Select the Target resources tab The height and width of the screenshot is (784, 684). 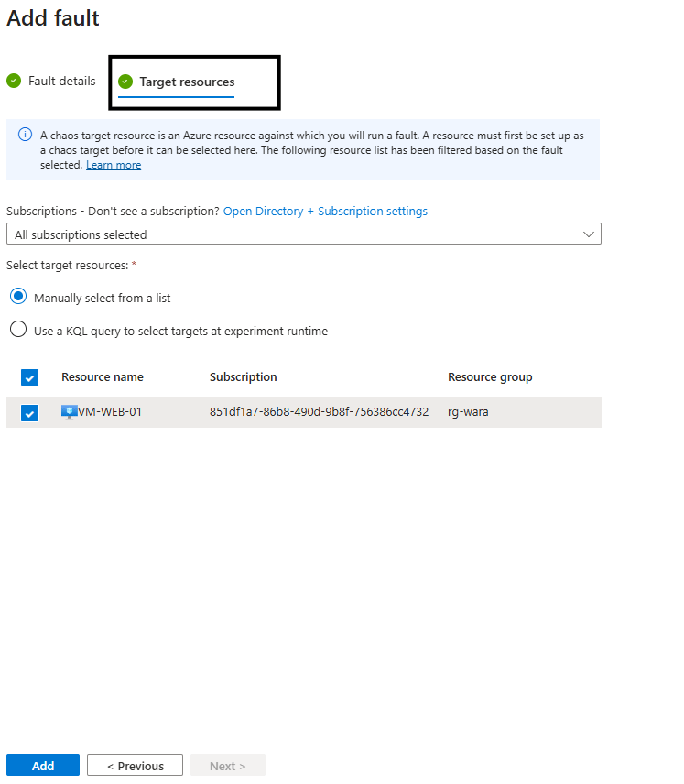(x=187, y=82)
